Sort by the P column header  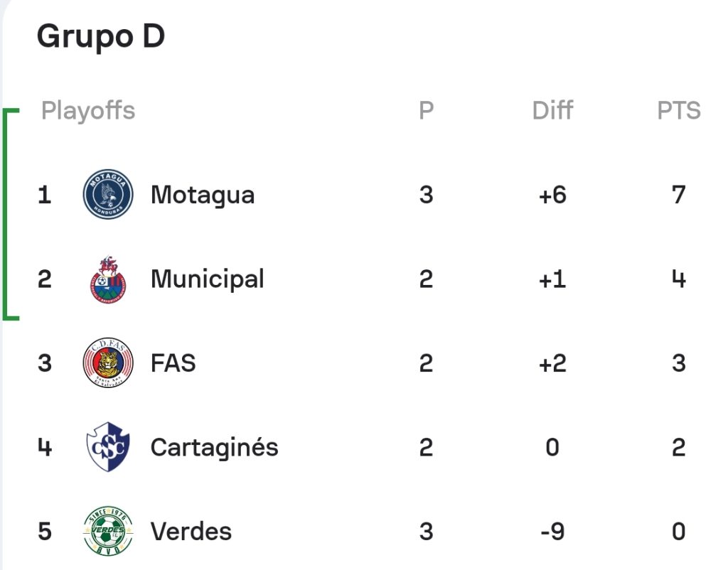(427, 110)
